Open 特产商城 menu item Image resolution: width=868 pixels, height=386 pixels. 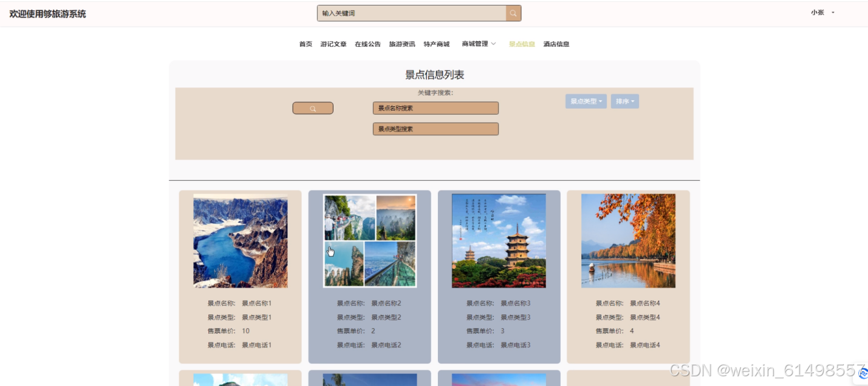click(437, 44)
